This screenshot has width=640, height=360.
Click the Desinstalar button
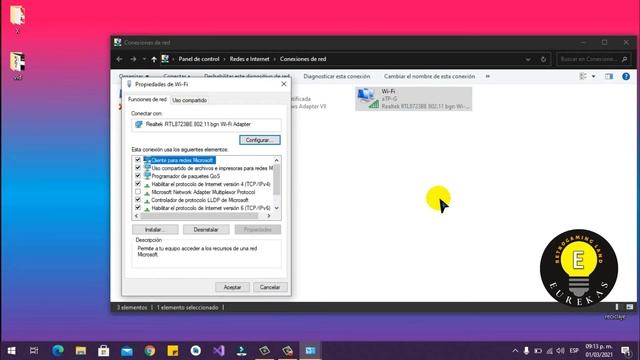coord(206,229)
